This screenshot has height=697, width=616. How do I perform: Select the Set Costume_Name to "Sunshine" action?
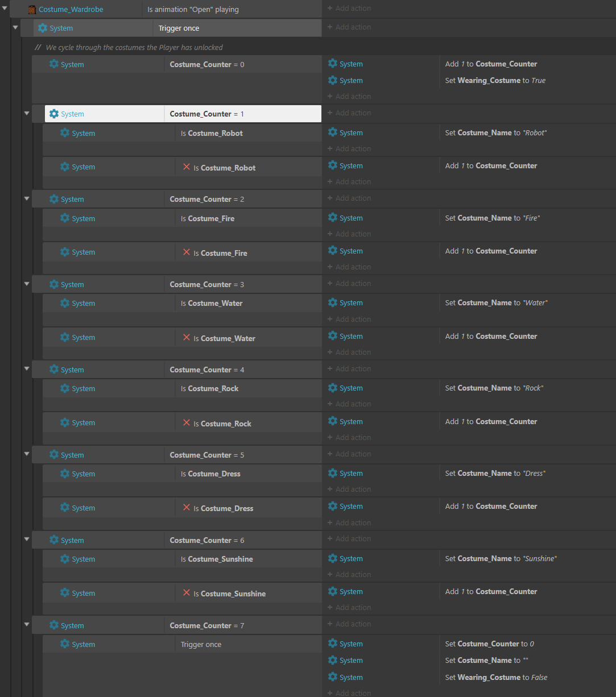[501, 558]
